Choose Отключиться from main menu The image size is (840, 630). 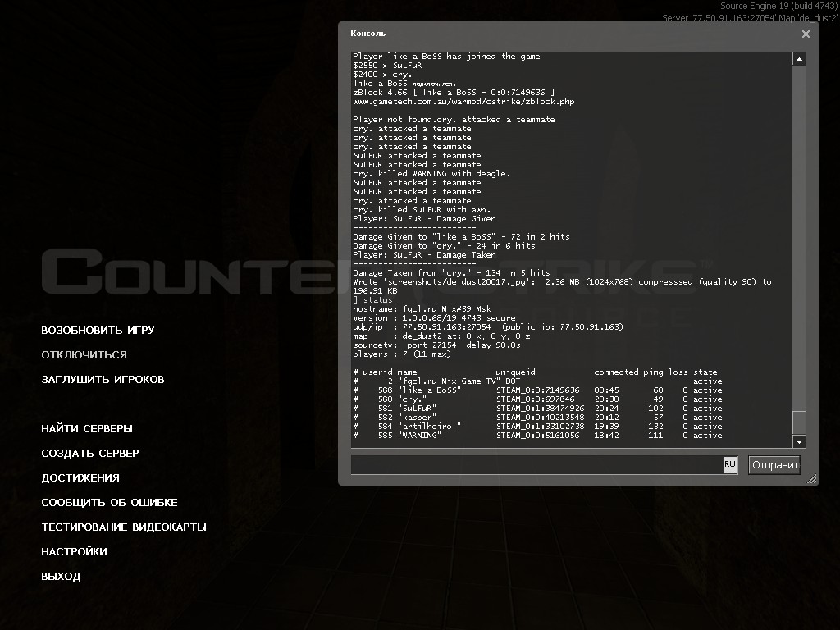[84, 354]
